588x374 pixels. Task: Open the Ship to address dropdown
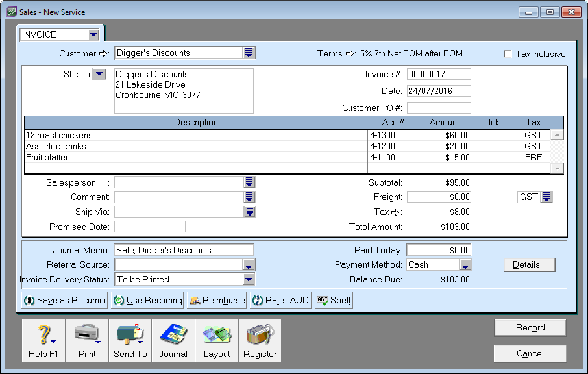point(99,74)
